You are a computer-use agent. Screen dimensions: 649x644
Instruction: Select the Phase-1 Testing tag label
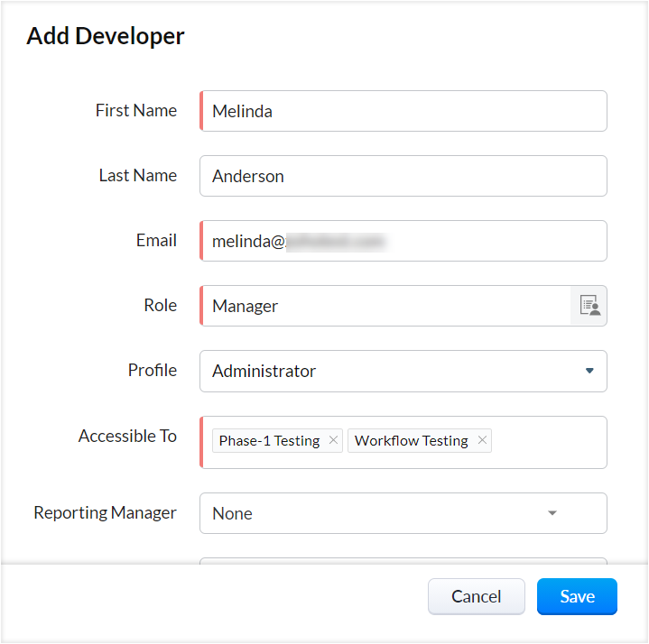click(269, 440)
